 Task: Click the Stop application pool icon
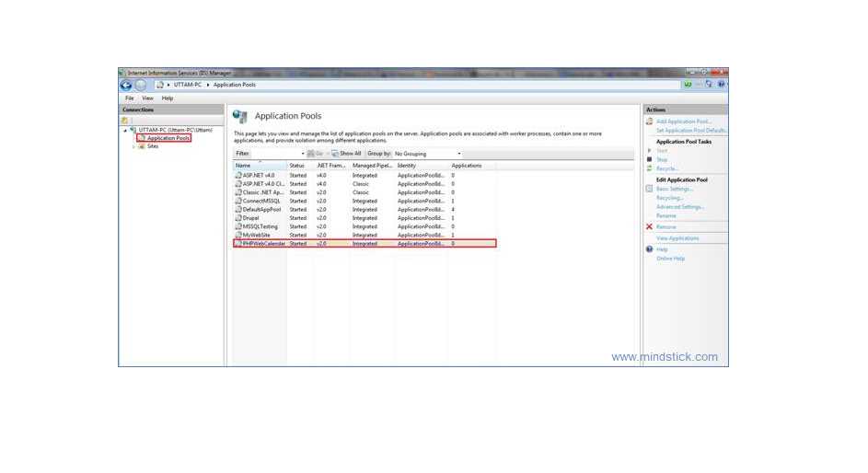(649, 159)
